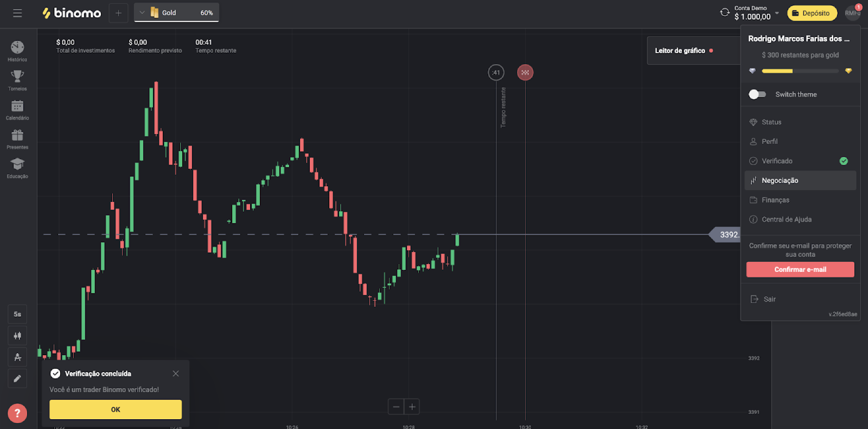Open the drawing pencil tool
Screen dimensions: 868x429
[x=17, y=378]
